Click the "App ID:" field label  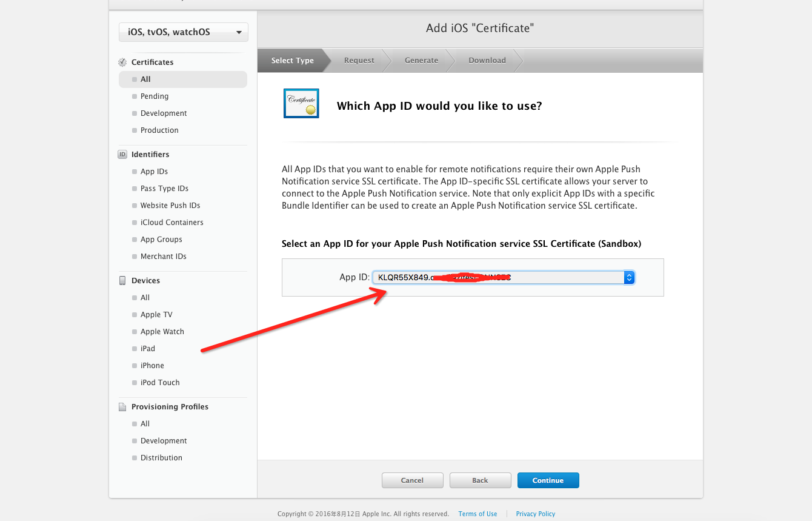point(354,277)
